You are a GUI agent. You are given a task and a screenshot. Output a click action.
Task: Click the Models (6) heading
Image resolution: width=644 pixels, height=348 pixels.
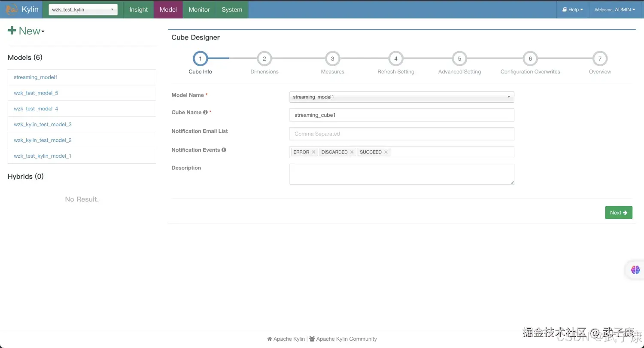[25, 58]
